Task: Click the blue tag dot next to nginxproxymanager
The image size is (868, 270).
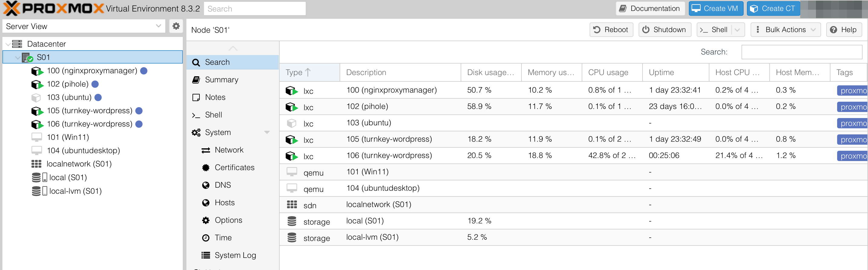Action: tap(144, 71)
